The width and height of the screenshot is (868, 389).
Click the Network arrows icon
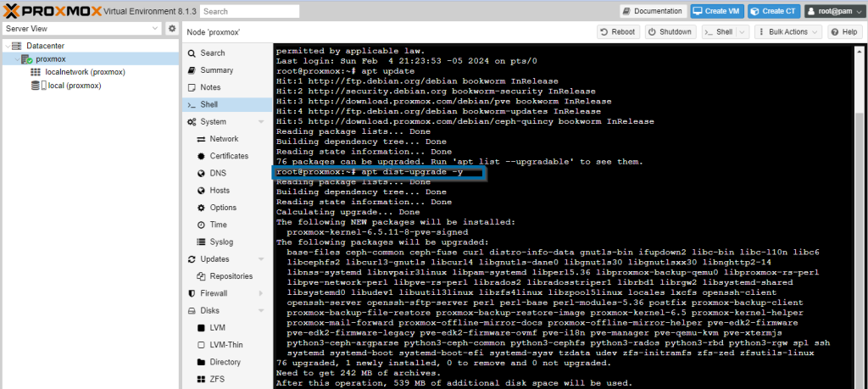[201, 139]
